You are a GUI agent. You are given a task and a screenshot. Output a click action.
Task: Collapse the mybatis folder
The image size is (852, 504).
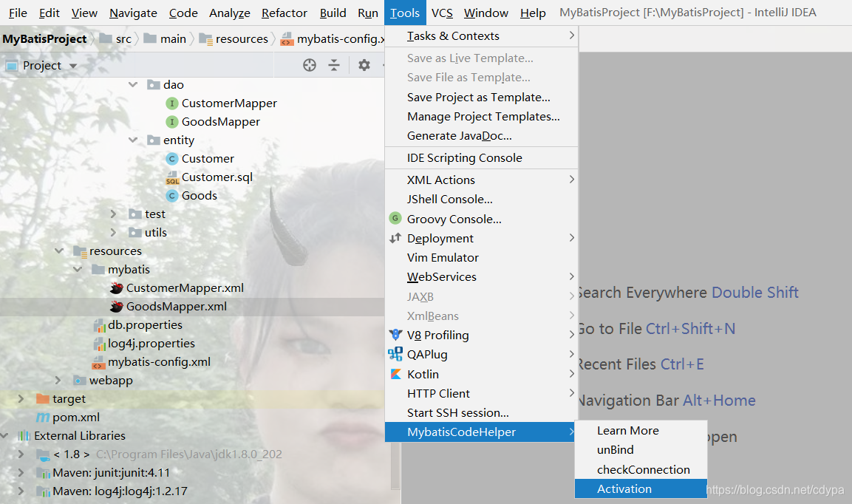pos(78,270)
